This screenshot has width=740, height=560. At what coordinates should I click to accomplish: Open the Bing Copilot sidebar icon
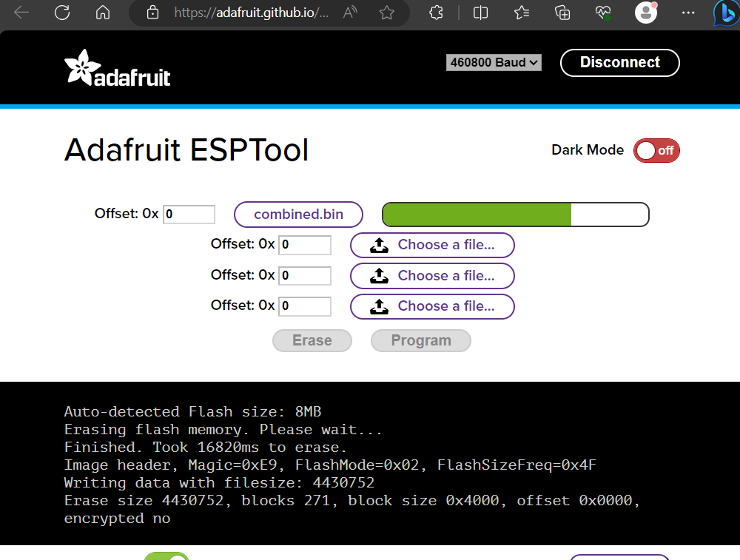tap(727, 13)
